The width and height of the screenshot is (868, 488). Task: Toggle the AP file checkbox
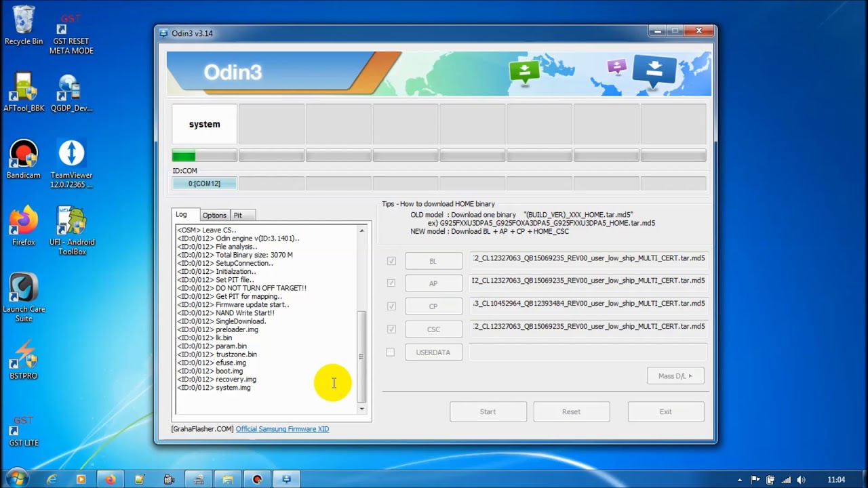391,283
